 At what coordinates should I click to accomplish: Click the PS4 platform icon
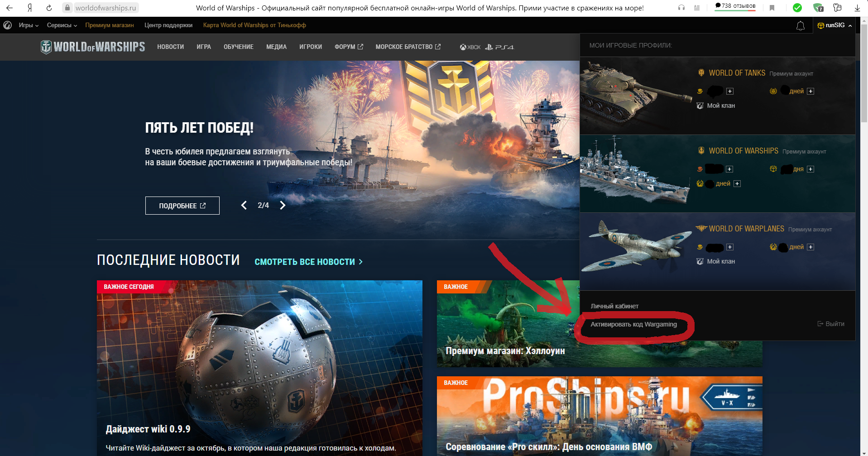(x=499, y=47)
